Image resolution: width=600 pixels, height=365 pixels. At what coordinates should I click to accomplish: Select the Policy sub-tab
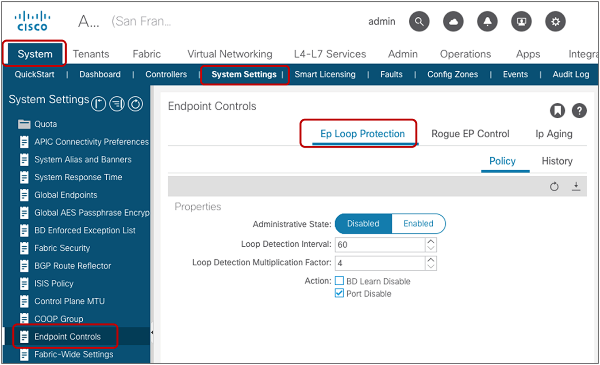pos(502,161)
